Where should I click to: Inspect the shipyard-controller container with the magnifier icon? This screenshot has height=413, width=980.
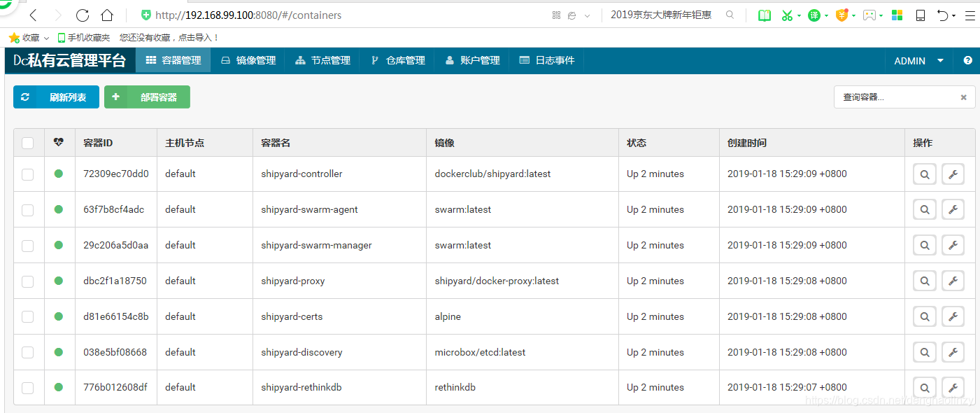(x=925, y=174)
